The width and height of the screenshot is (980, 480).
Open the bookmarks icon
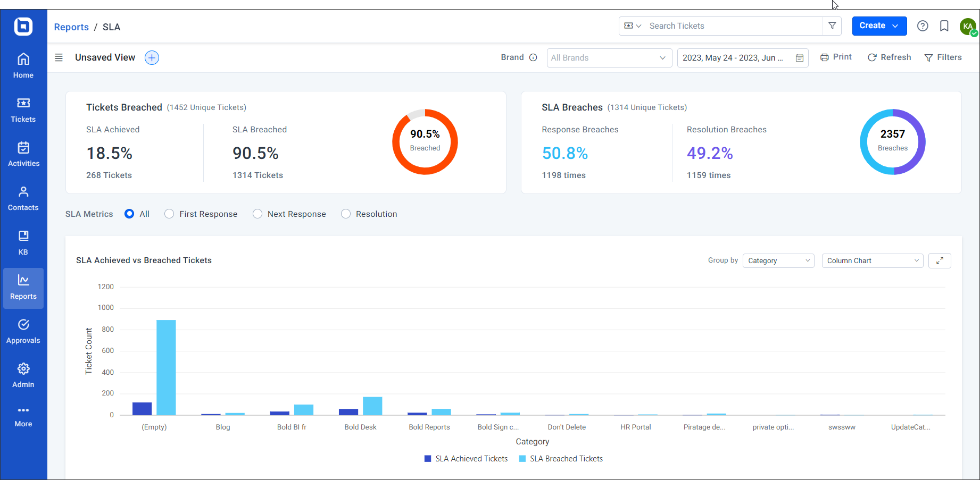(944, 26)
